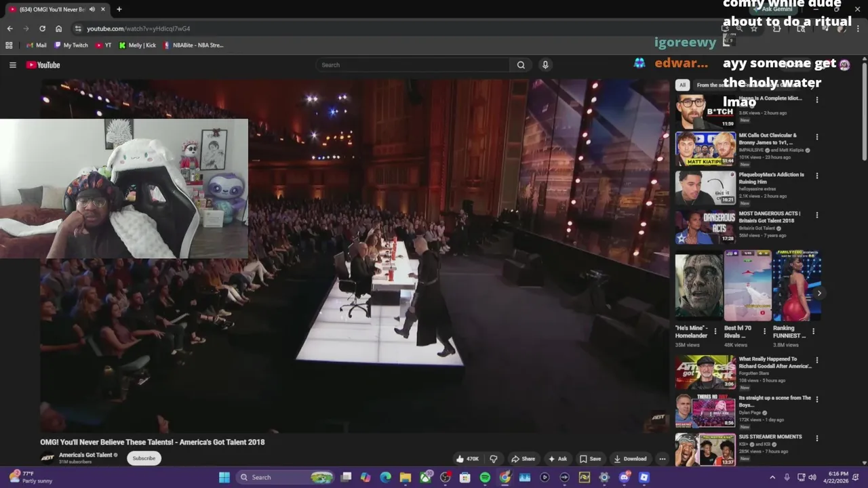Open 'MK Calls Out Clavicular' video thumbnail
The width and height of the screenshot is (868, 488).
click(x=705, y=149)
